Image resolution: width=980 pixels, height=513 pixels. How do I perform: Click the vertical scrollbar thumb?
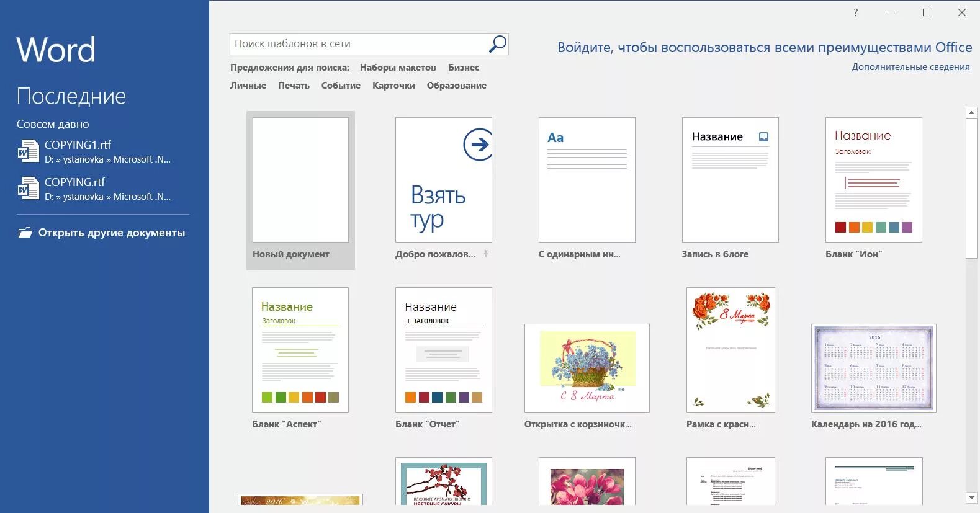coord(972,189)
